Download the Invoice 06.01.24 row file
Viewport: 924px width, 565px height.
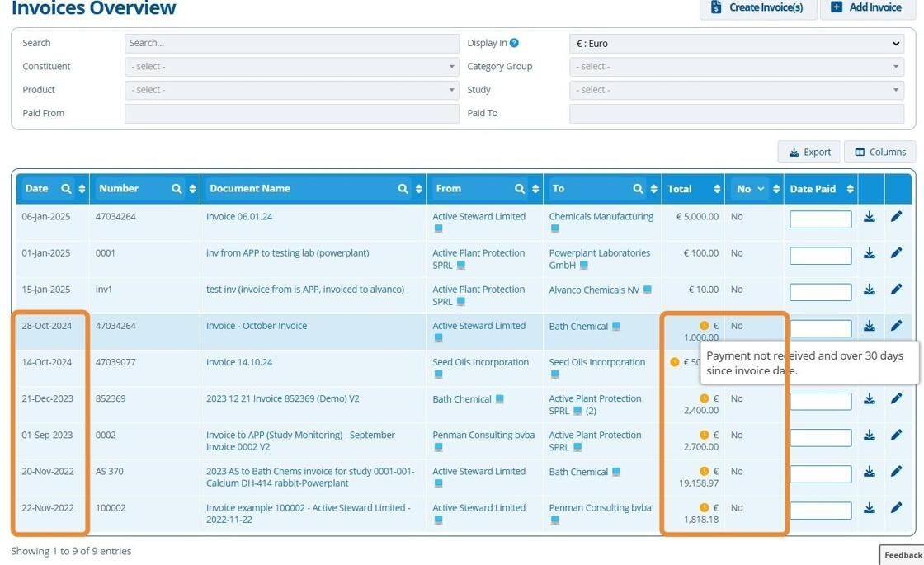tap(870, 217)
